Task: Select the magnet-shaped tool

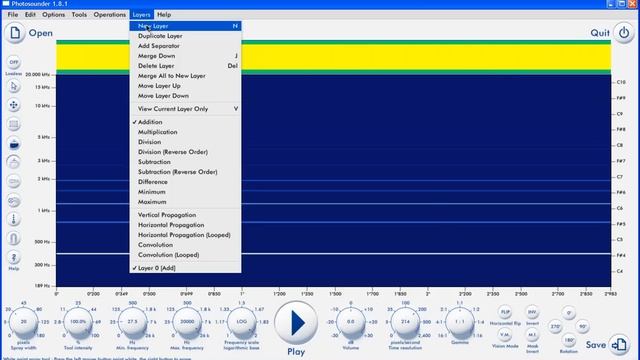Action: (14, 238)
